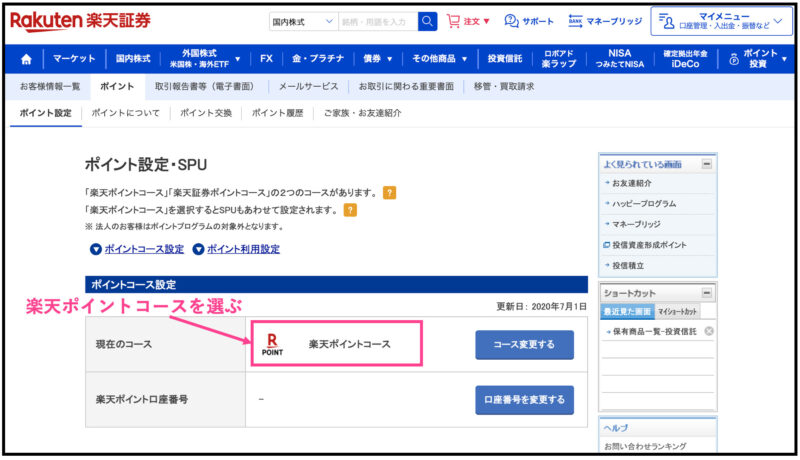Open マネーブリッジ in the header
The image size is (800, 460).
605,21
